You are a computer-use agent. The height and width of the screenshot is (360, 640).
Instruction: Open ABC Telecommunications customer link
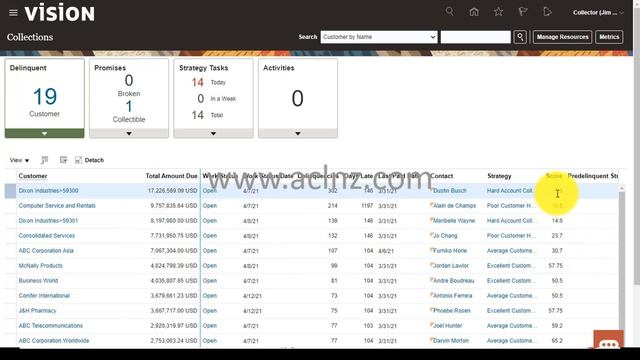(51, 326)
